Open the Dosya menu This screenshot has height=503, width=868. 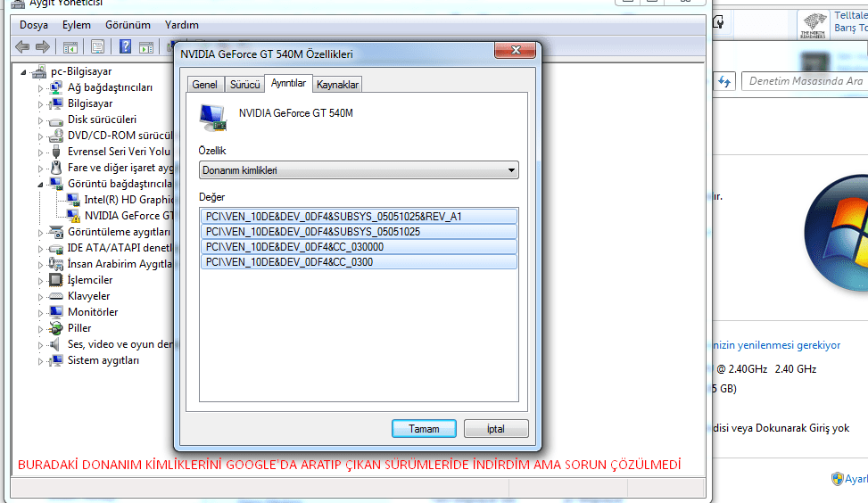[34, 25]
